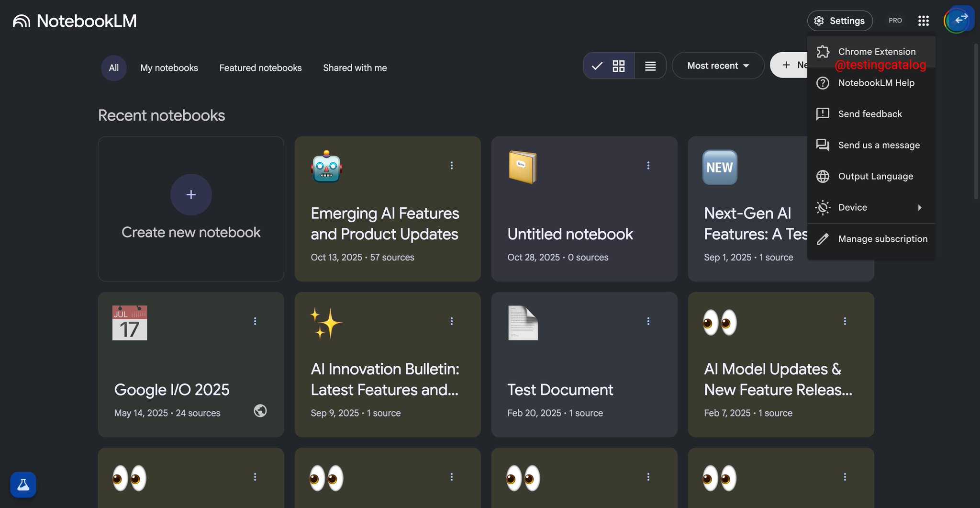The image size is (980, 508).
Task: Expand the Device submenu
Action: (871, 207)
